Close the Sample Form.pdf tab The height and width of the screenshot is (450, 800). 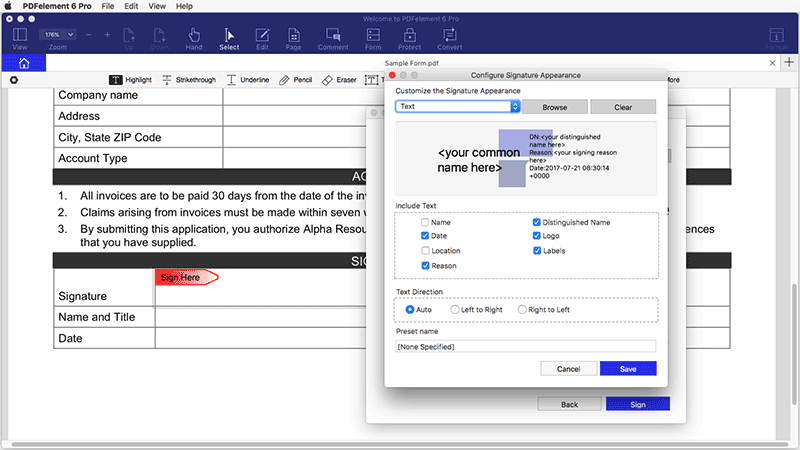point(772,63)
